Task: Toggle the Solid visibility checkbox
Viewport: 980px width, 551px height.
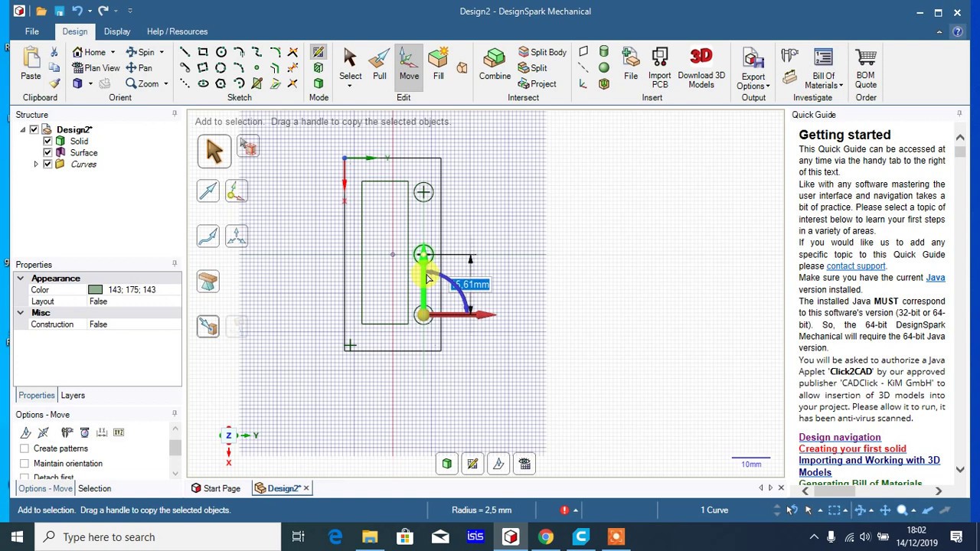Action: (x=47, y=141)
